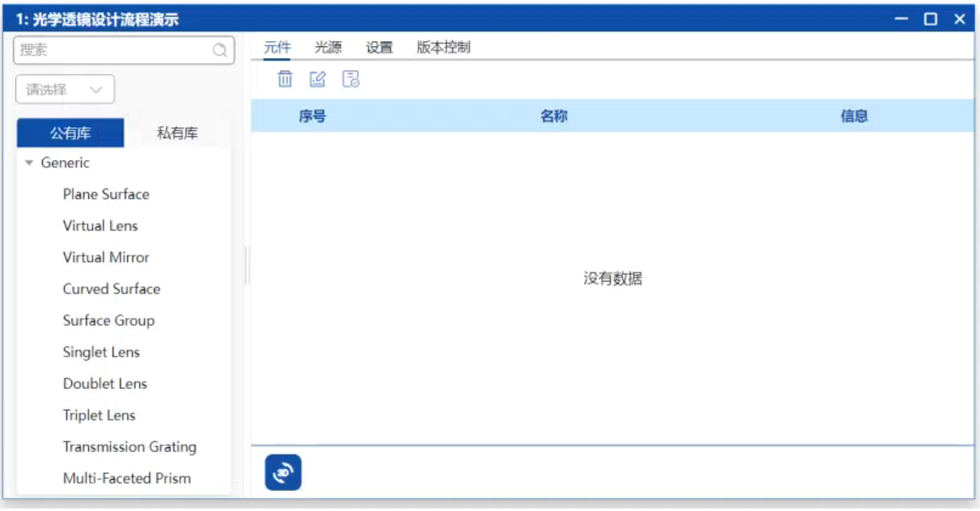The height and width of the screenshot is (511, 980).
Task: Pick Transmission Grating component
Action: pyautogui.click(x=129, y=447)
